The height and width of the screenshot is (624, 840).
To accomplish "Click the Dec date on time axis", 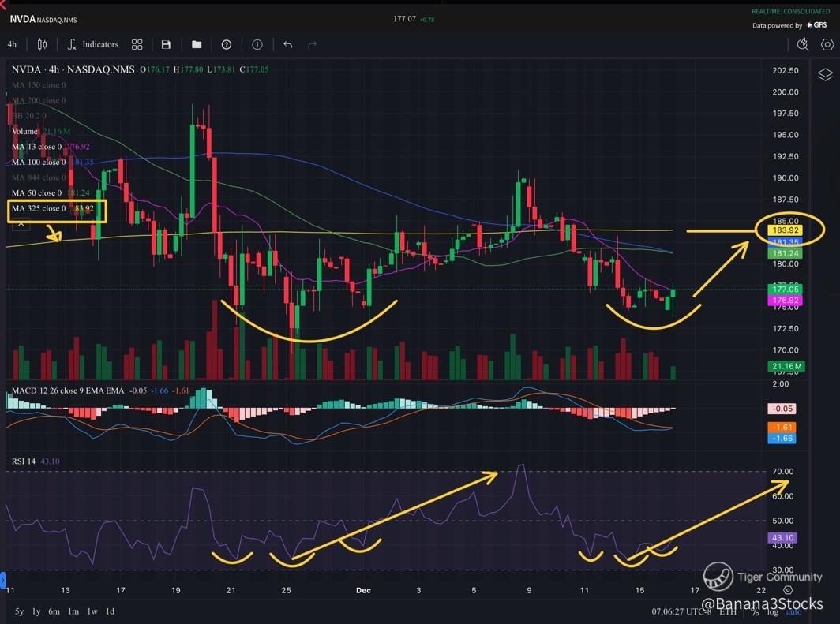I will (x=363, y=590).
